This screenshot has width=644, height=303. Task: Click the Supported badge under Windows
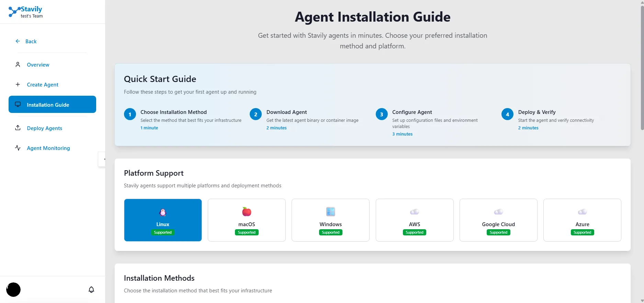point(330,232)
